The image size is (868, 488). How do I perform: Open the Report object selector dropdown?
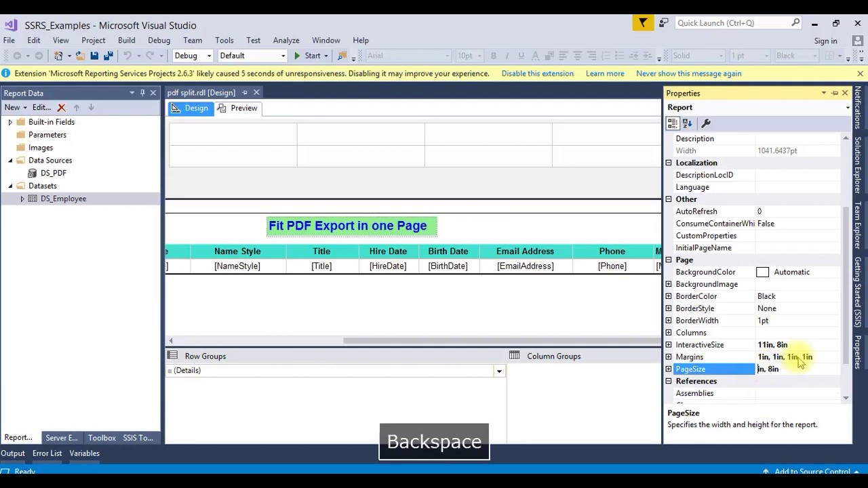tap(847, 108)
